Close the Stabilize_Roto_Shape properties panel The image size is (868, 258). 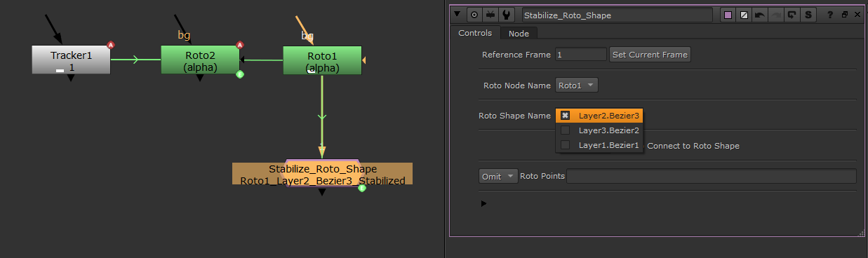[x=857, y=15]
